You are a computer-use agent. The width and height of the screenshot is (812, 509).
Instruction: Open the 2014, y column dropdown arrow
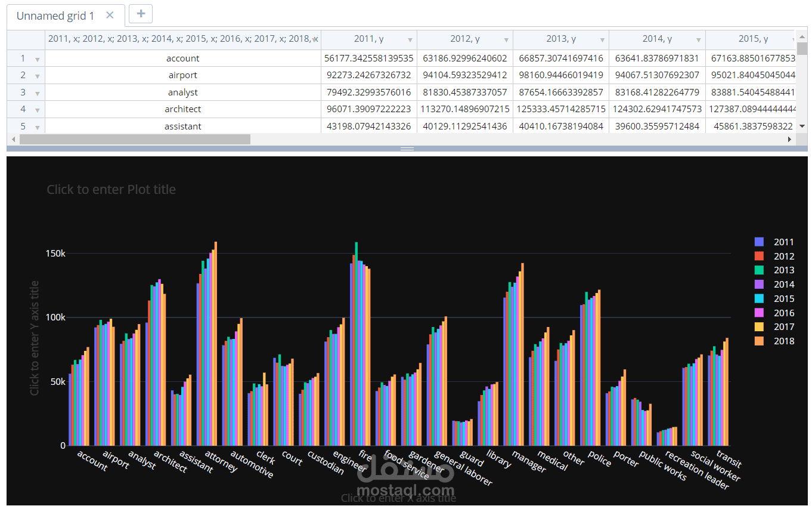tap(699, 40)
